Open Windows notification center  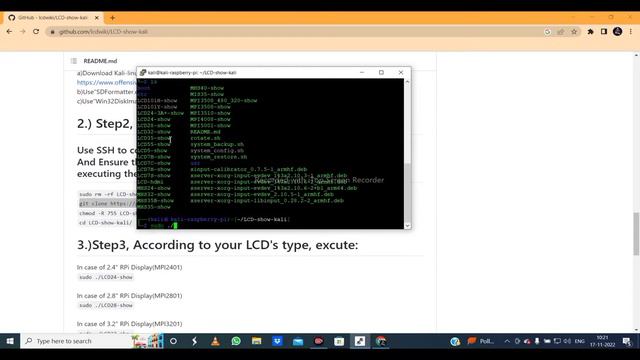(627, 341)
